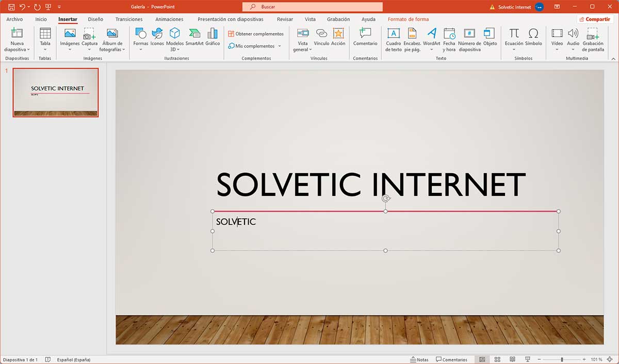Insert a Nueva diapositiva
The width and height of the screenshot is (619, 364).
click(x=17, y=40)
